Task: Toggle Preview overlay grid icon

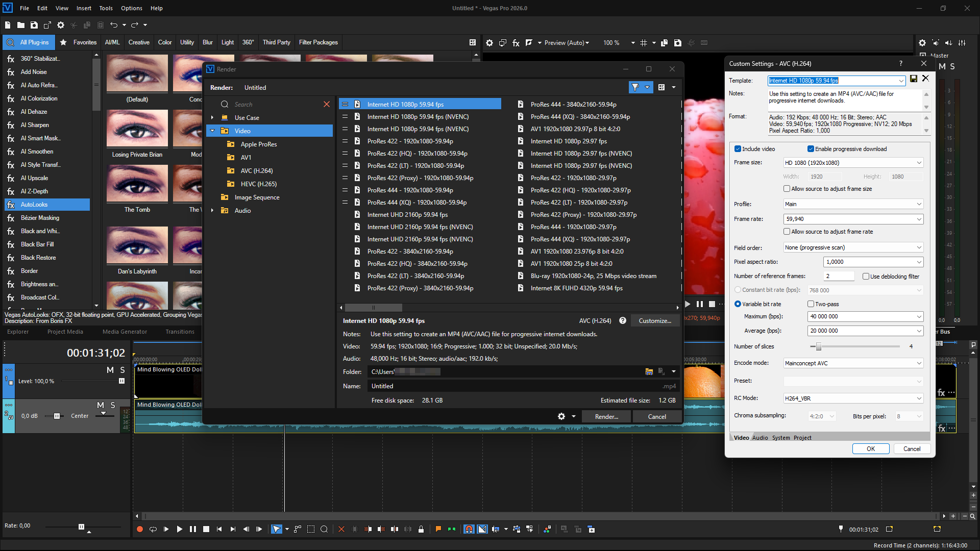Action: coord(644,43)
